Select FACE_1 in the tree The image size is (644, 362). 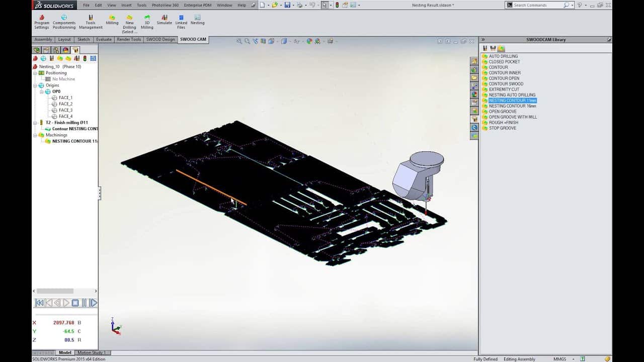point(65,98)
